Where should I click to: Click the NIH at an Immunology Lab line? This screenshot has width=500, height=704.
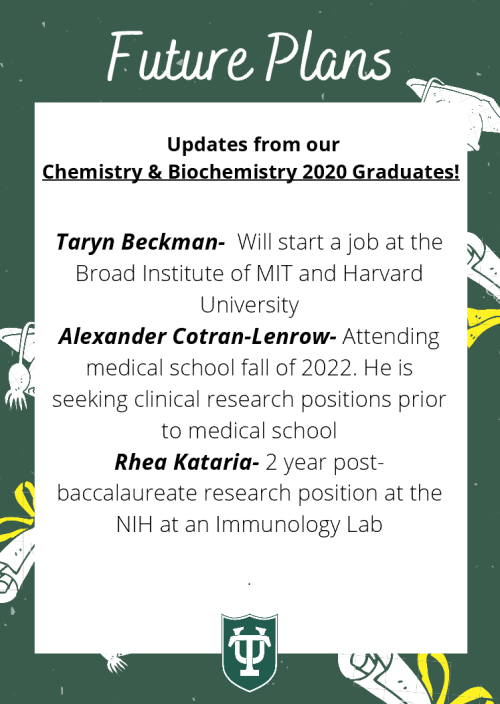click(x=249, y=524)
